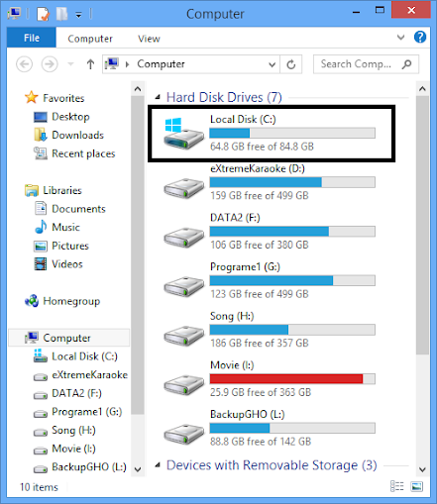Open the address bar history dropdown

[272, 64]
